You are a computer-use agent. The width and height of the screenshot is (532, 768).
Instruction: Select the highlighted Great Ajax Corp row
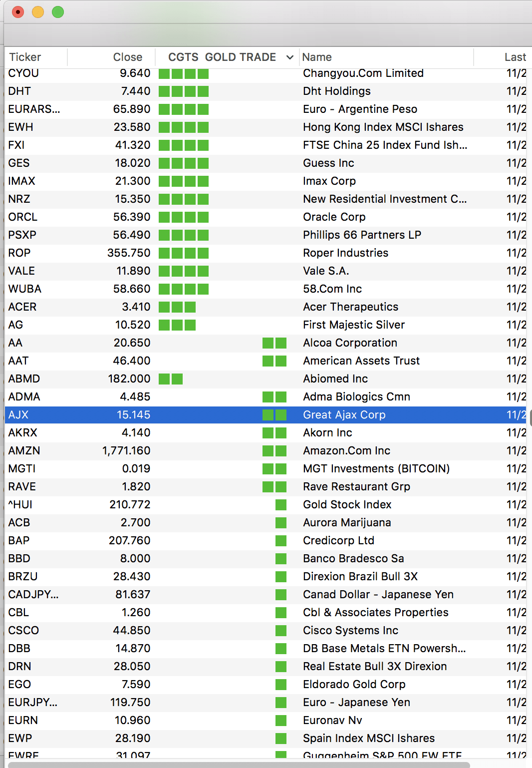266,415
